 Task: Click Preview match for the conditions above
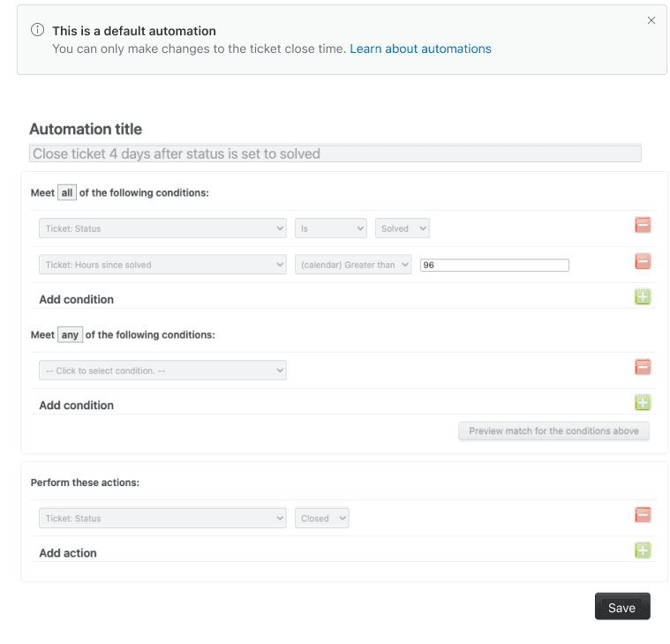click(553, 431)
